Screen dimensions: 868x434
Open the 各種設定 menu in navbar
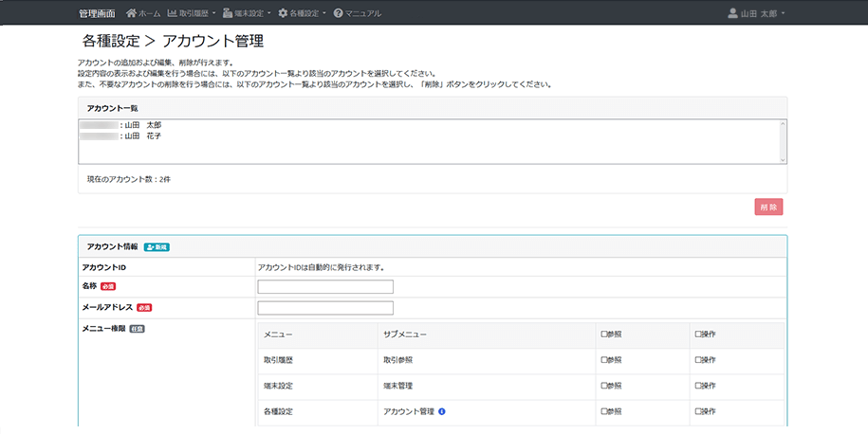point(304,12)
